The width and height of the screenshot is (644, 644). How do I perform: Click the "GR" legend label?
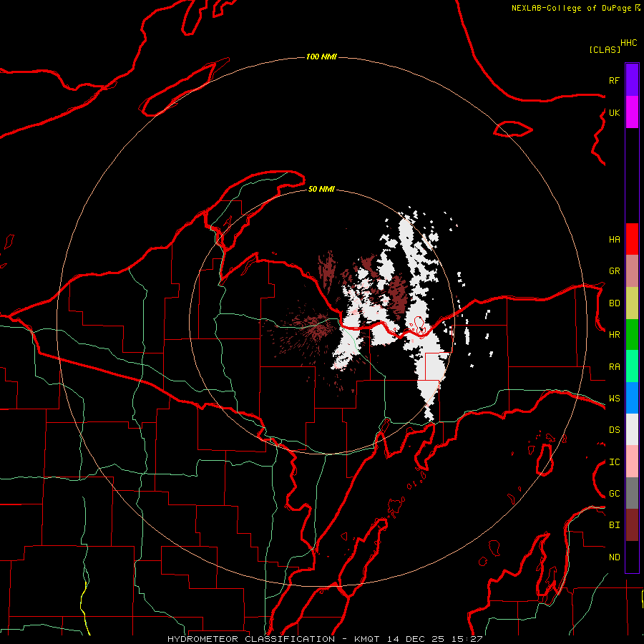coord(614,271)
